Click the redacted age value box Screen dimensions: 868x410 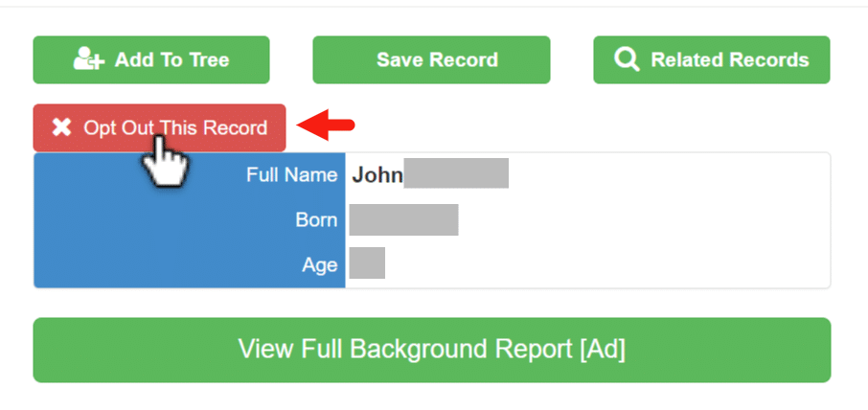tap(367, 263)
